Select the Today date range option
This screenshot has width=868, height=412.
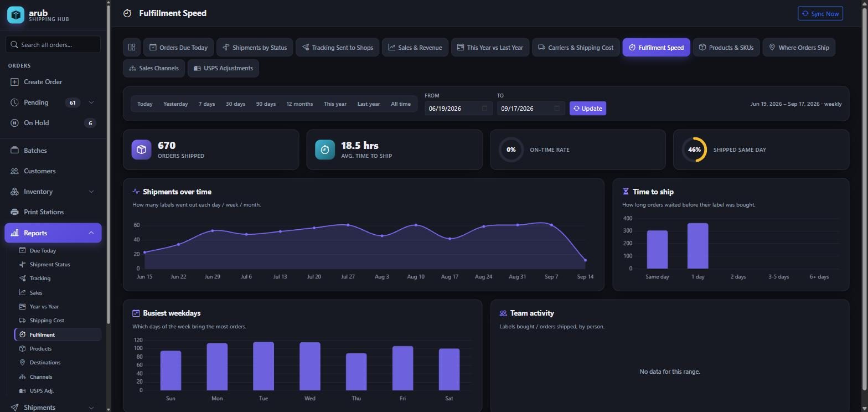tap(145, 104)
